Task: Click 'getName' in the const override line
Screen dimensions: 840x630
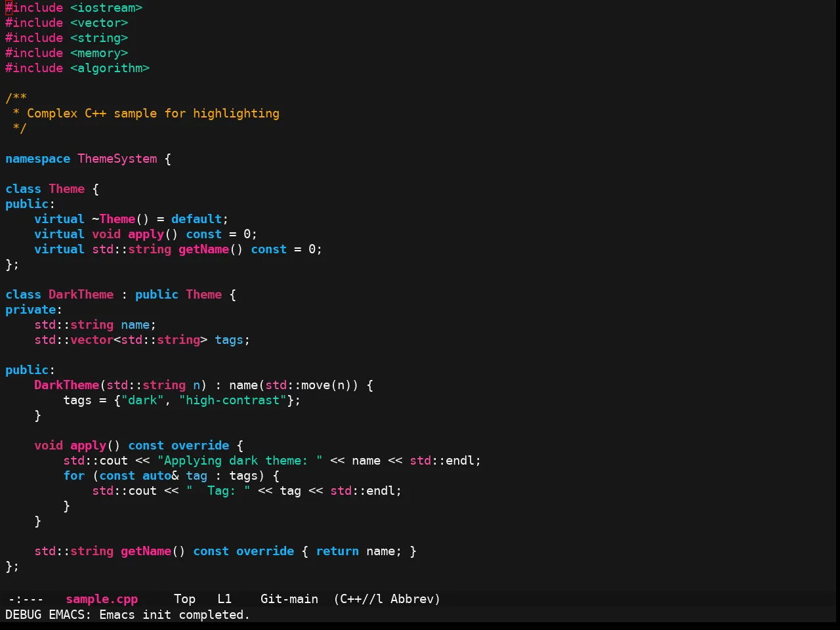Action: click(146, 551)
